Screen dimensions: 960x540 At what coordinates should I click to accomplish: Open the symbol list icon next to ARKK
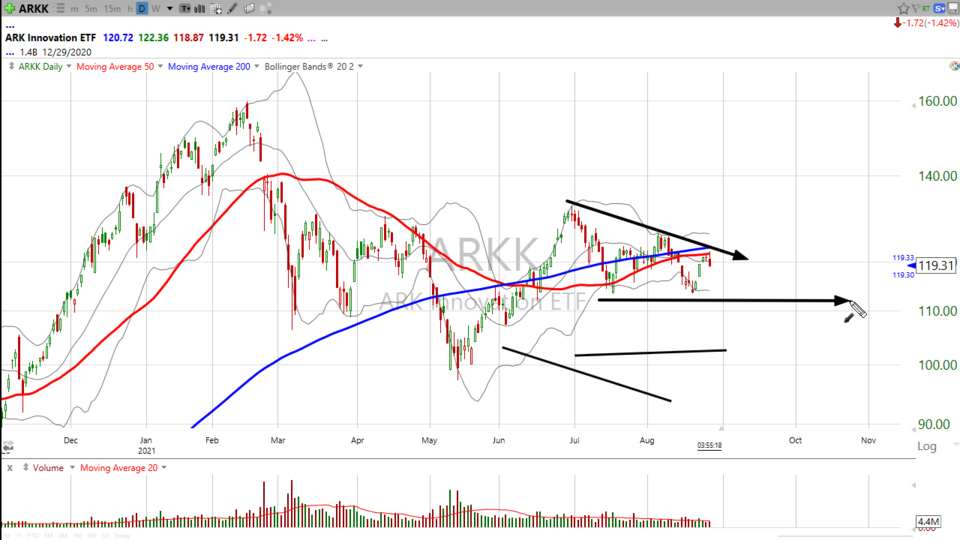click(59, 9)
